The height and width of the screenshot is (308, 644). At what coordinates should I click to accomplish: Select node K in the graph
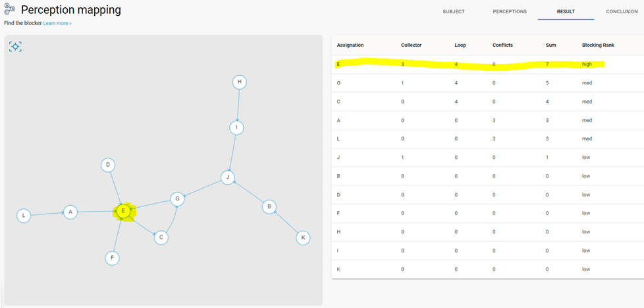tap(303, 237)
